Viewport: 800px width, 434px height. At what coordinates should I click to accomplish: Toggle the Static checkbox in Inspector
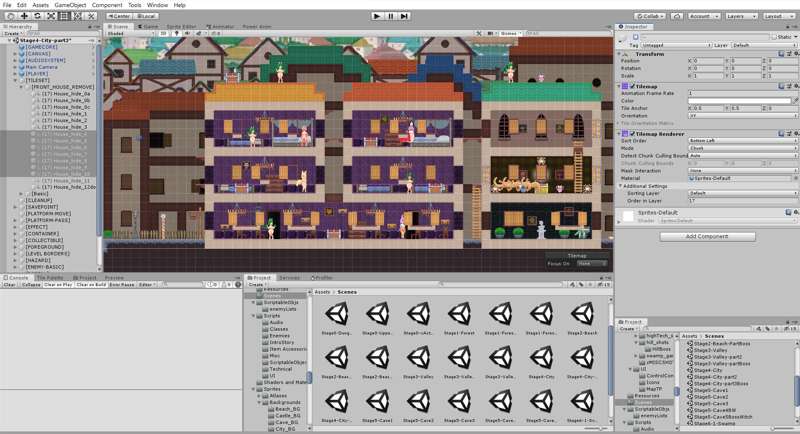(x=774, y=37)
